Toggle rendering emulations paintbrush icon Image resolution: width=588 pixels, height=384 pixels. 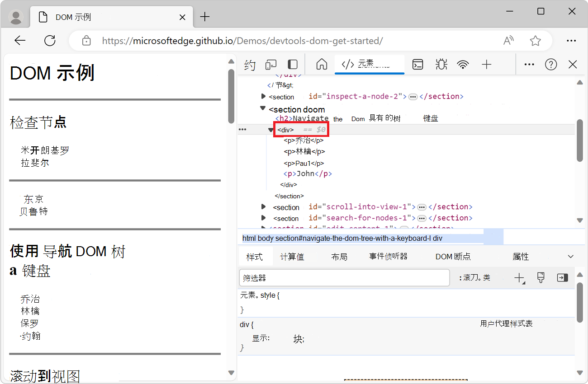click(541, 278)
